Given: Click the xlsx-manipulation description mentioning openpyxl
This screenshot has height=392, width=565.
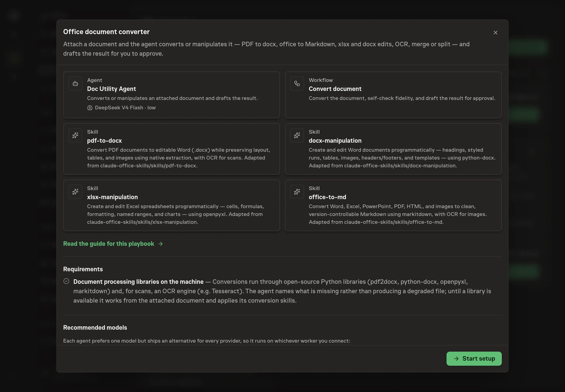Looking at the screenshot, I should coord(176,214).
